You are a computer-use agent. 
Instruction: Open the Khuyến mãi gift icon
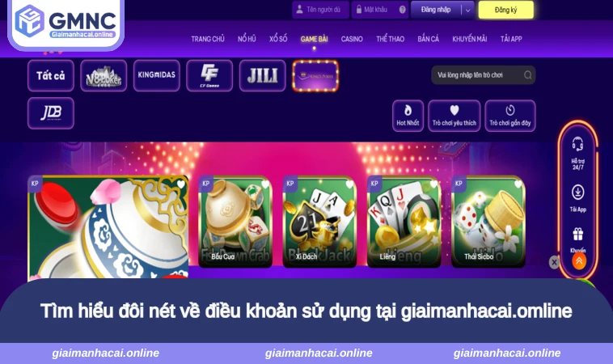pyautogui.click(x=577, y=235)
